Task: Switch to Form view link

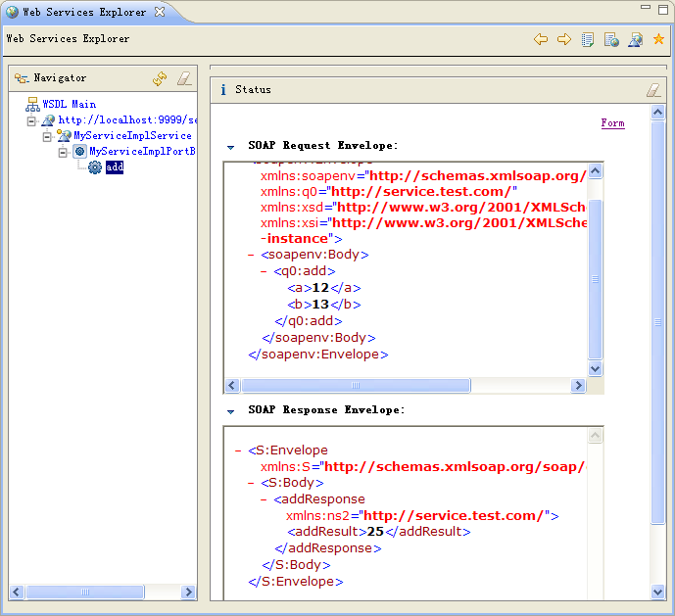Action: pyautogui.click(x=612, y=123)
